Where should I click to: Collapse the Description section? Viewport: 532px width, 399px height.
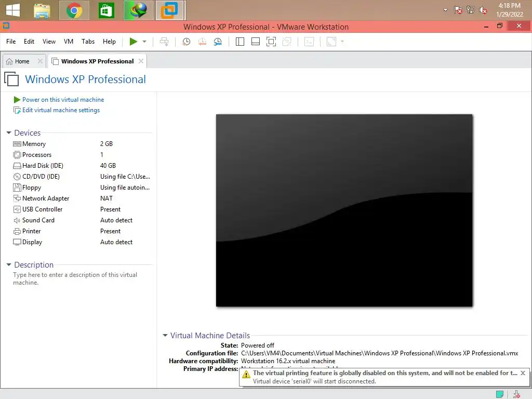click(9, 264)
